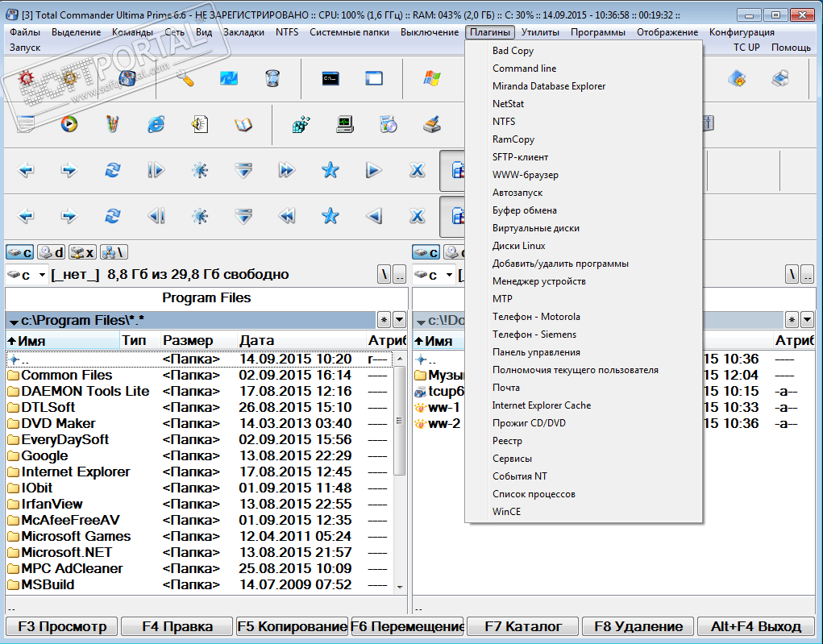Click F8 Удаление button
The image size is (823, 644).
click(638, 627)
